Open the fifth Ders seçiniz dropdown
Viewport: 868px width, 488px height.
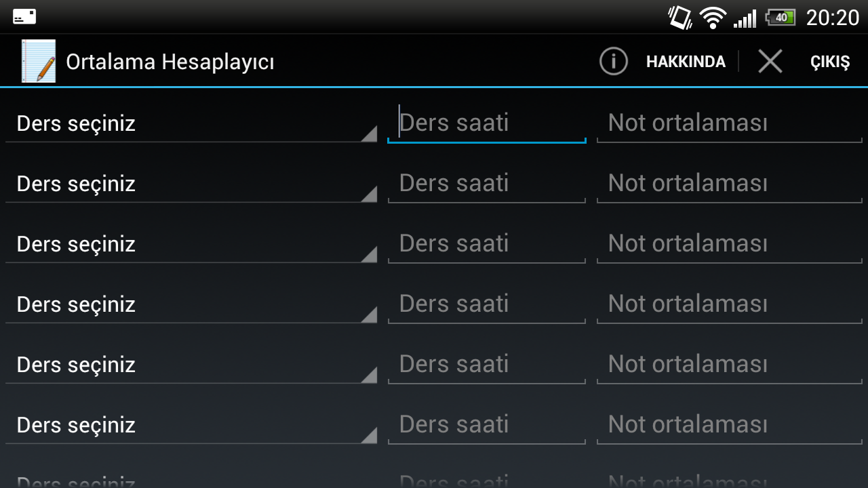click(x=191, y=365)
